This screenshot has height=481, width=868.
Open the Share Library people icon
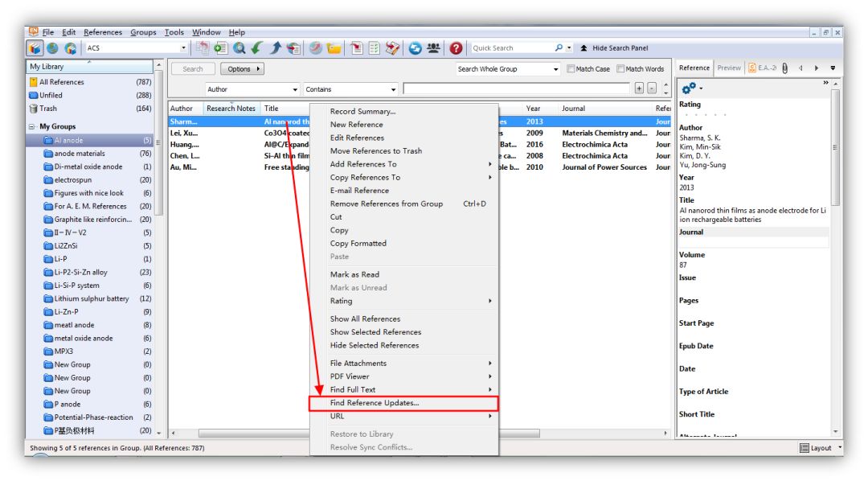point(433,48)
